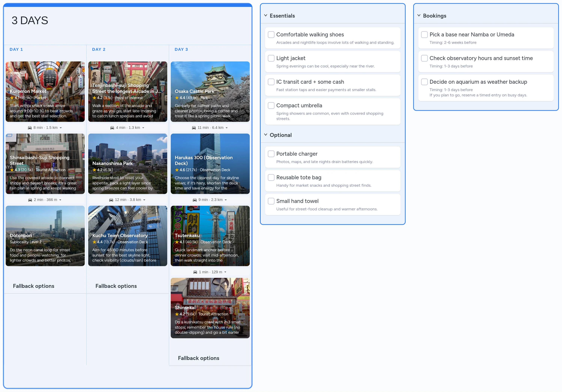Open Fallback options under Day 1
562x392 pixels.
(x=34, y=286)
